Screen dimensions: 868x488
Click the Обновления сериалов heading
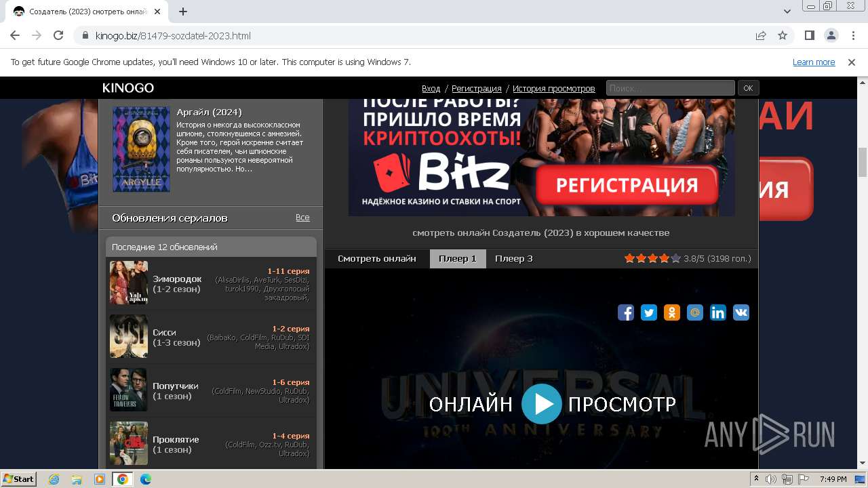coord(170,218)
